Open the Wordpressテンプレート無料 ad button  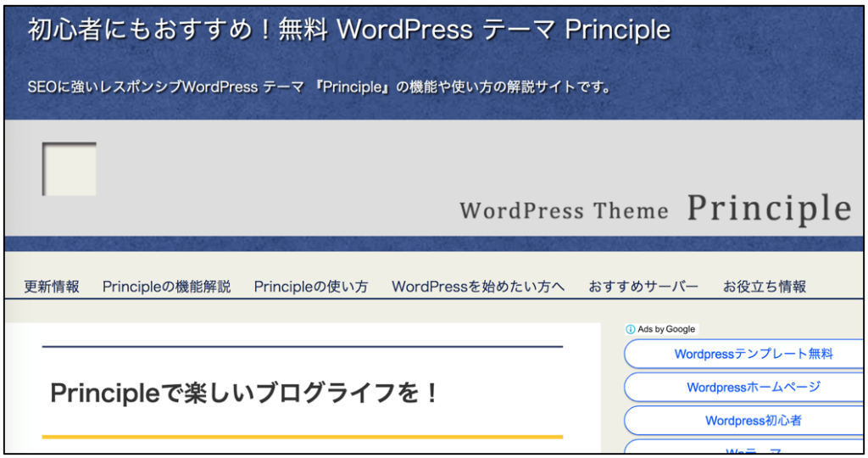coord(743,354)
